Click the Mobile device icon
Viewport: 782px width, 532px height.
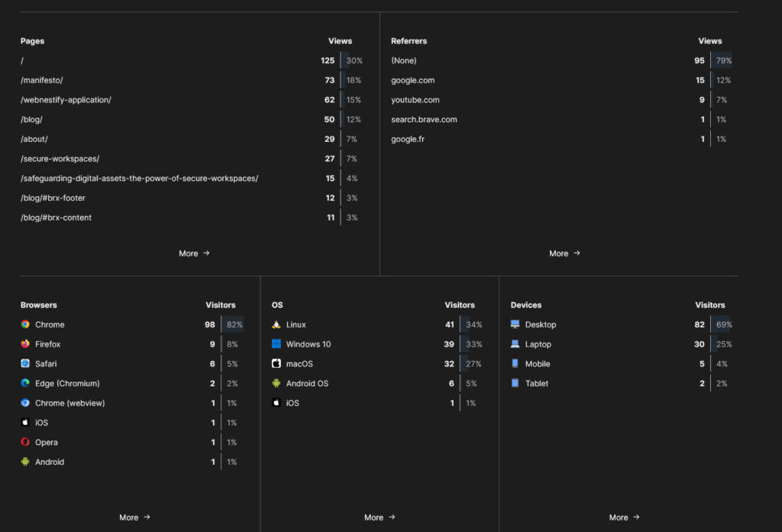(x=517, y=364)
